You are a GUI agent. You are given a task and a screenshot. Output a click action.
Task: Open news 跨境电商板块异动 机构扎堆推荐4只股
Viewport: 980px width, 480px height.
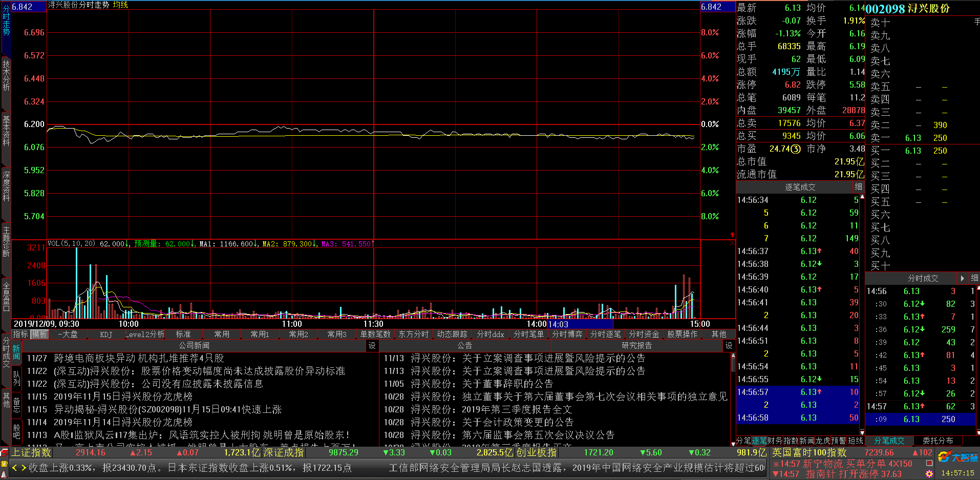(x=139, y=358)
